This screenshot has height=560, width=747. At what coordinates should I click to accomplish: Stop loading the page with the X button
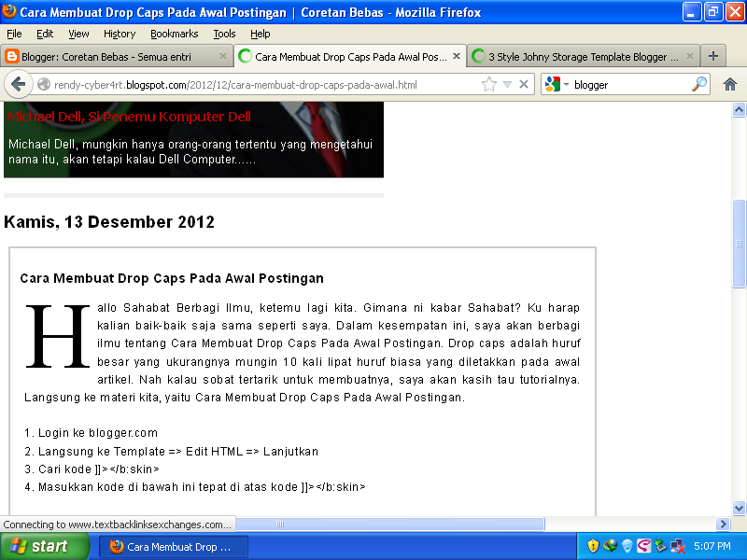click(x=524, y=84)
